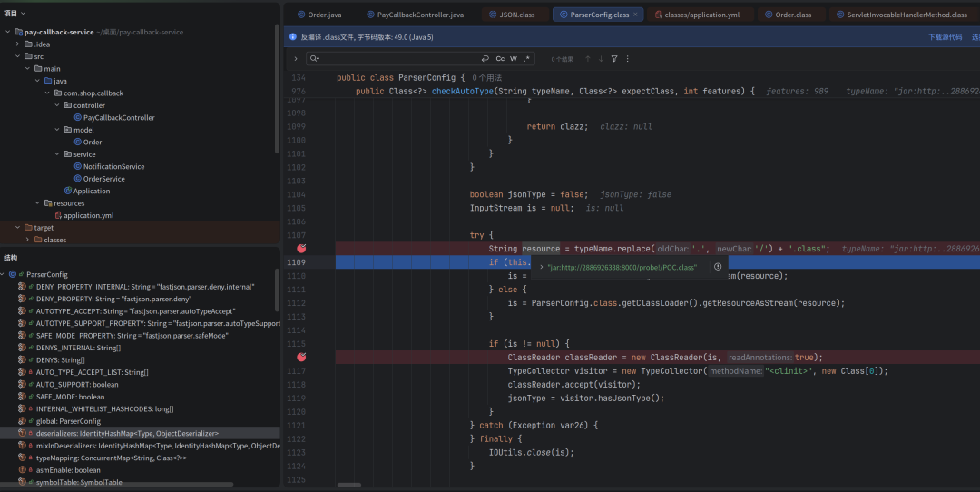Screen dimensions: 980x492
Task: Toggle breakpoint on ClassReader line 1116
Action: [301, 357]
